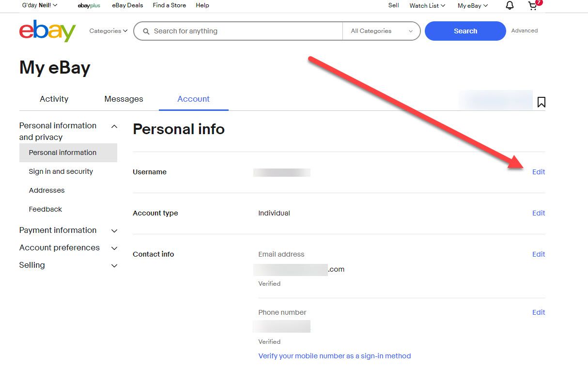Viewport: 588px width, 368px height.
Task: Open eBay Plus via its logo
Action: point(89,5)
